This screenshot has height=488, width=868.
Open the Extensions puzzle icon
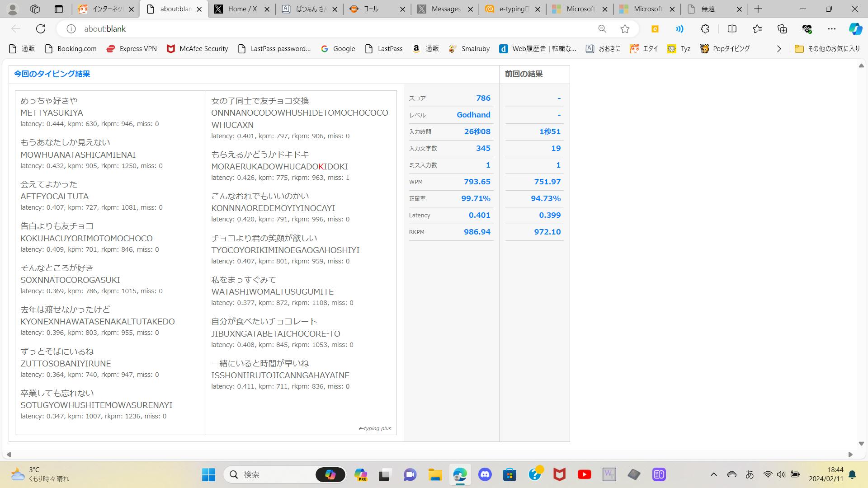(705, 29)
